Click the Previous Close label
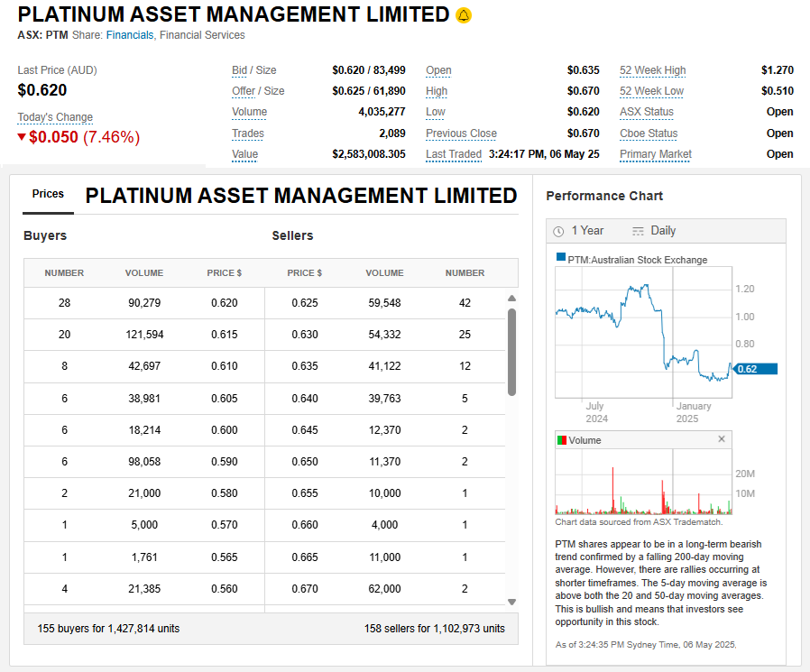 pos(461,133)
